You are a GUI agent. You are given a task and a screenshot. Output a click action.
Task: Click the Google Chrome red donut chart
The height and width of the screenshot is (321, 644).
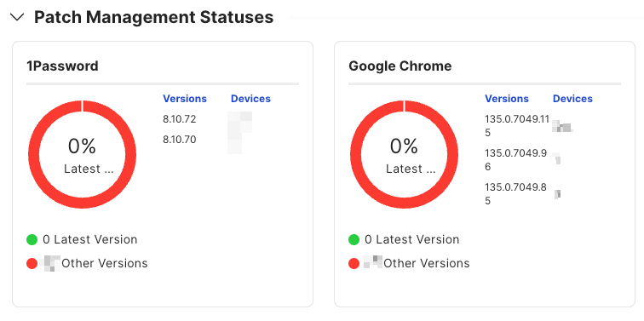(x=404, y=154)
